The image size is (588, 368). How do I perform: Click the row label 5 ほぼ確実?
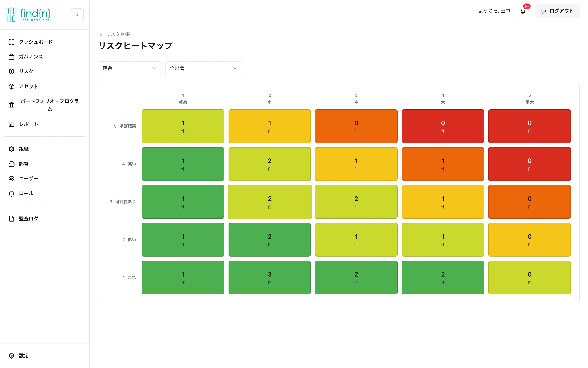coord(125,126)
